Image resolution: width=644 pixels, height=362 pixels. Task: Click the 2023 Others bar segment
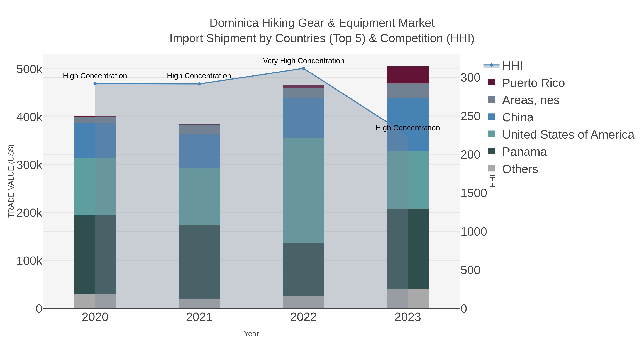click(x=408, y=299)
